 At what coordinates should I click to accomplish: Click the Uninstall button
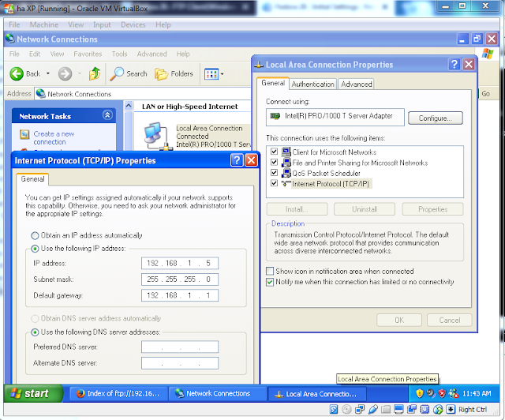coord(365,209)
